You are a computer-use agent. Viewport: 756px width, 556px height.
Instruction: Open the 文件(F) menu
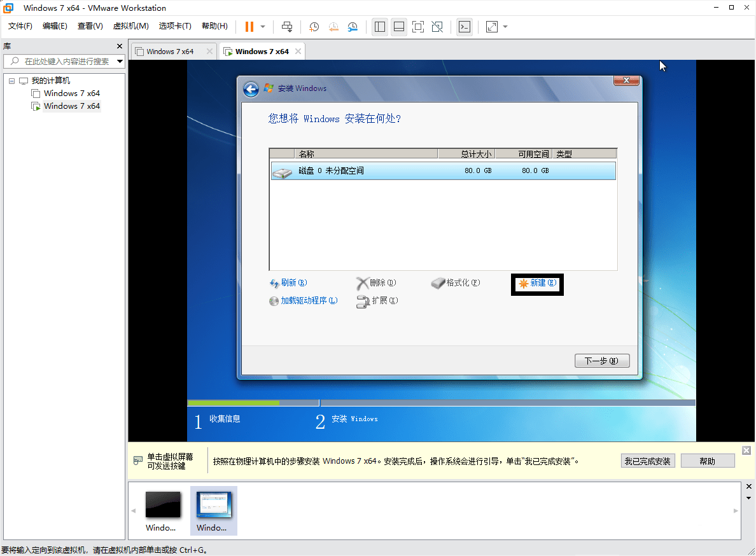(x=20, y=26)
